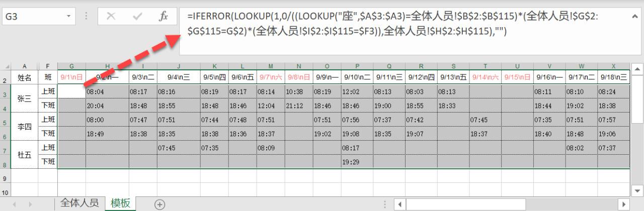Select cell with time 08:00
The height and width of the screenshot is (211, 644).
(x=107, y=120)
